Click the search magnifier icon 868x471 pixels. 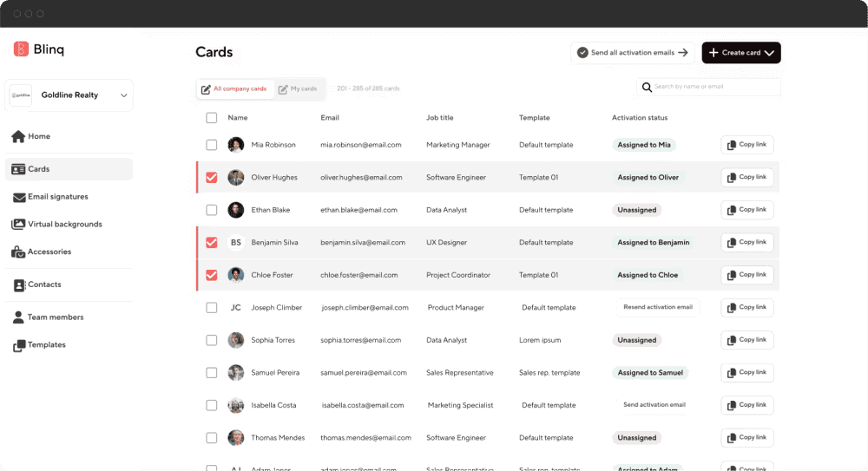(647, 87)
